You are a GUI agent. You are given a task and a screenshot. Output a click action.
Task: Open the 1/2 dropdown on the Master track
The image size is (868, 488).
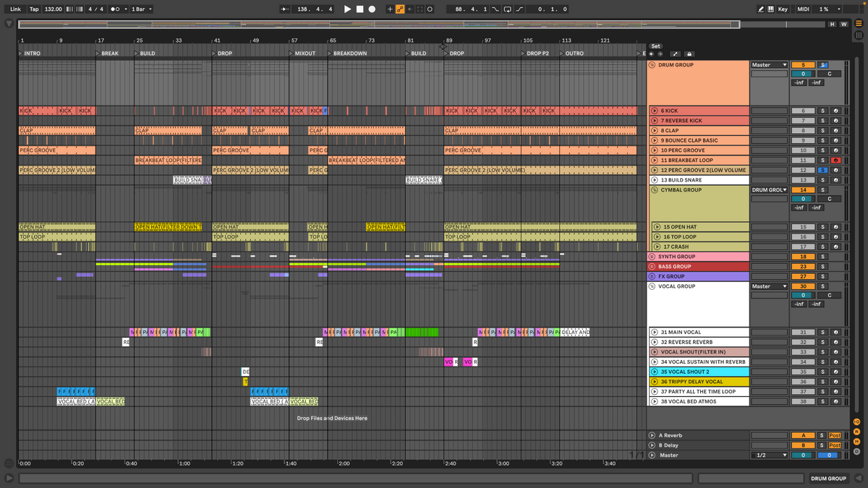tap(769, 455)
